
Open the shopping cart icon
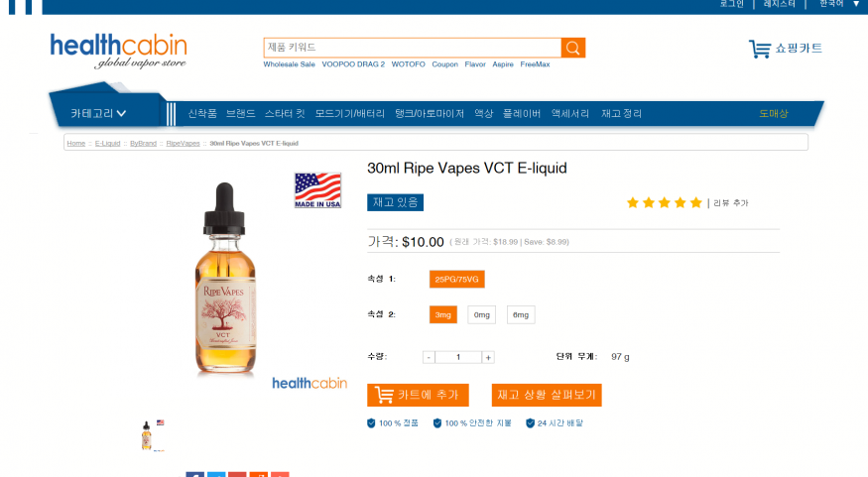coord(760,49)
